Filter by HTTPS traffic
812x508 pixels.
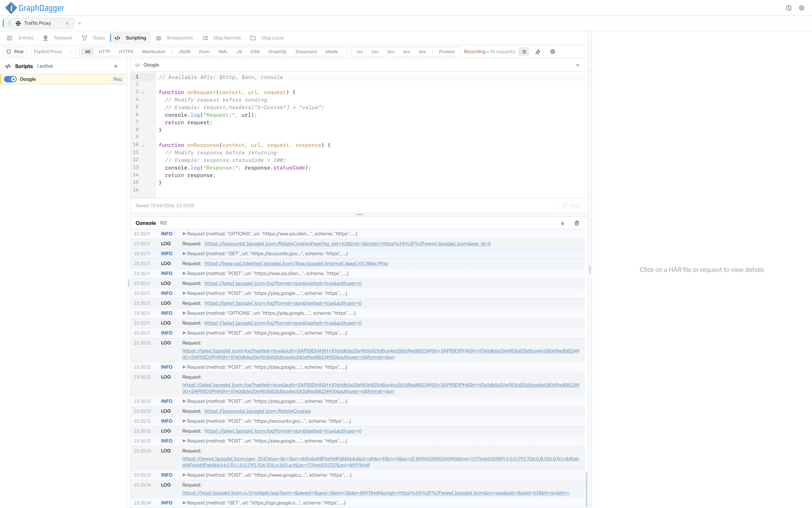(x=126, y=52)
